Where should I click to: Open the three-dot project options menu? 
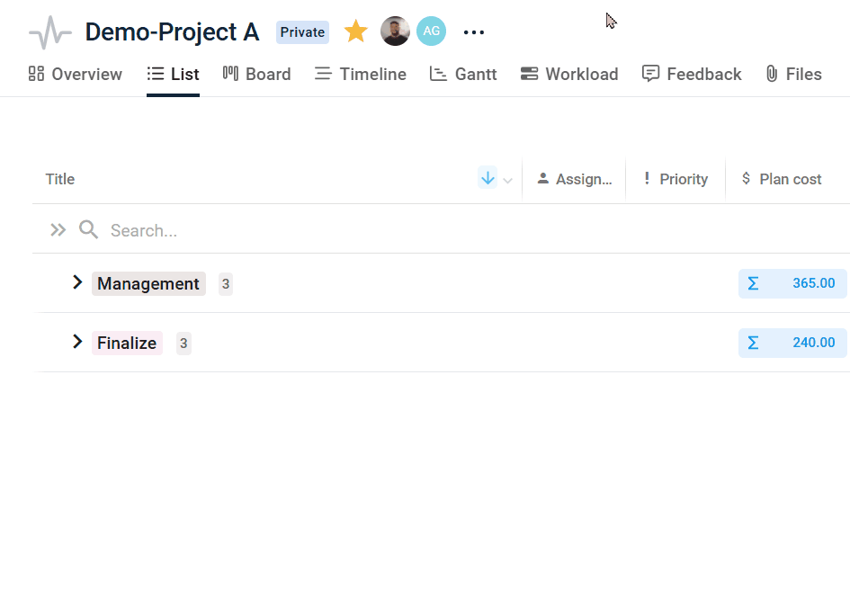[x=474, y=32]
